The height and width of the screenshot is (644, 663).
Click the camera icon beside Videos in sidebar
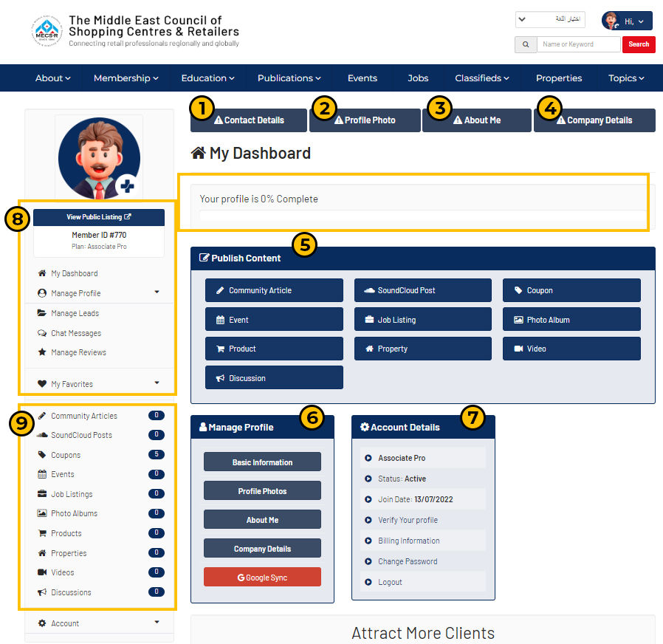pos(42,572)
